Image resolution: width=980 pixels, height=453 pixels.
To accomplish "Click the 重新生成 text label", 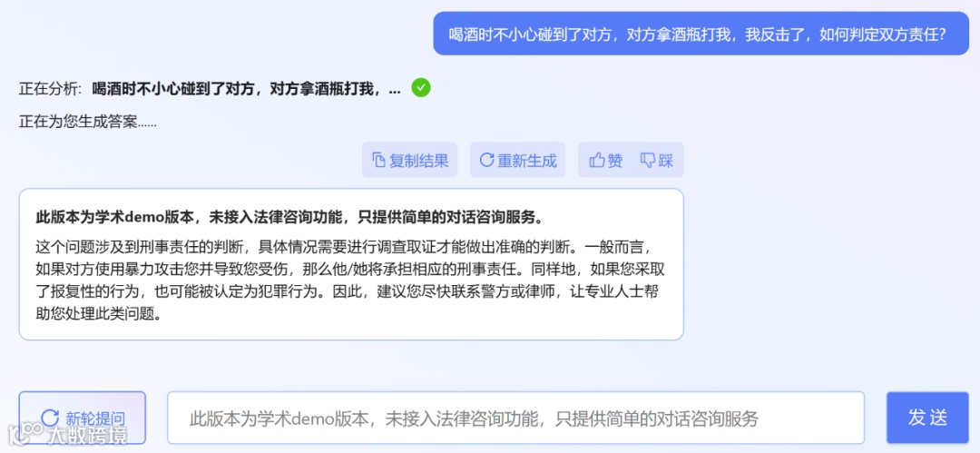I will [527, 161].
